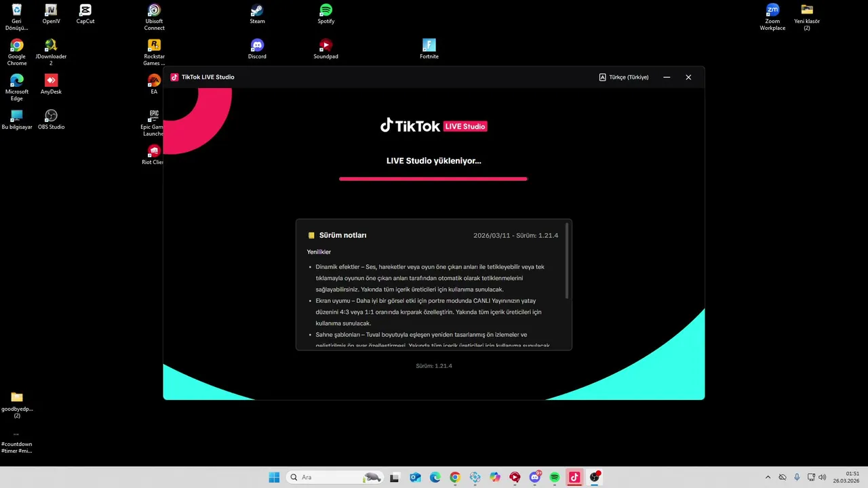Click the 'Dinamik efektler' release note entry

[430, 278]
